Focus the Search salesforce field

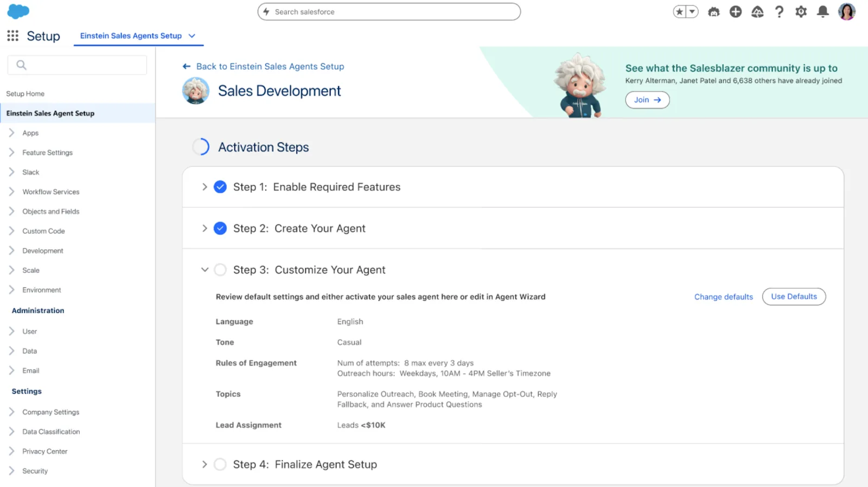click(x=389, y=11)
